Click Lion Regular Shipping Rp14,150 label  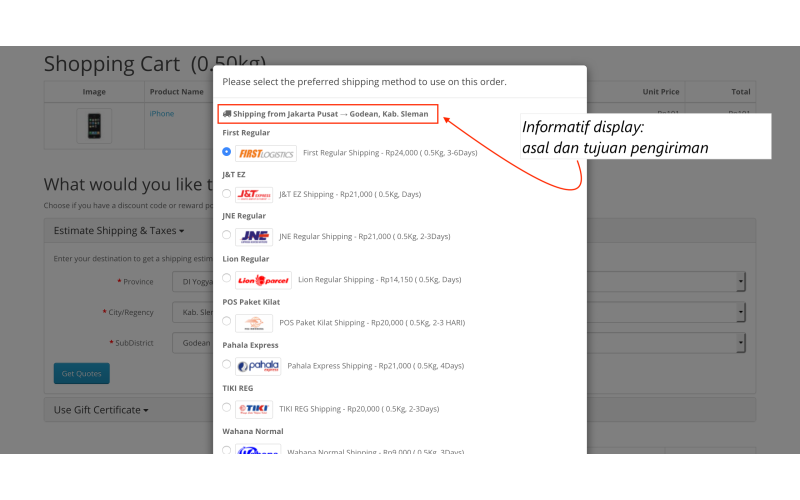click(x=380, y=280)
